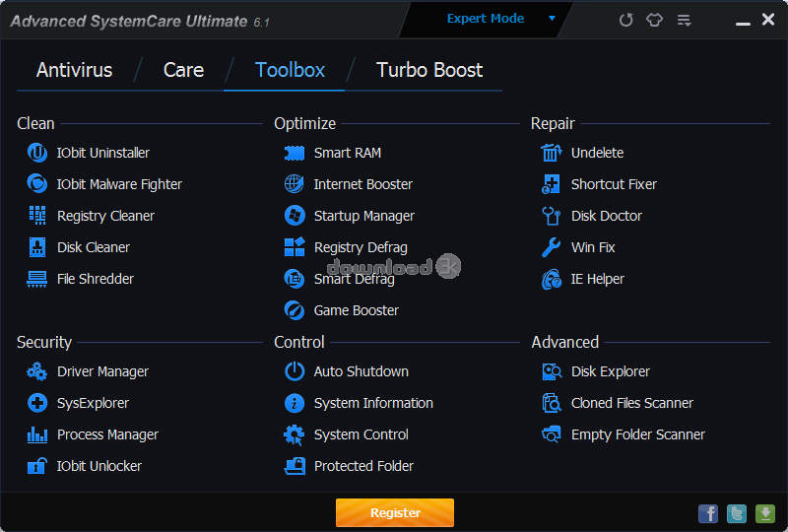Open the Startup Manager text link

(x=363, y=216)
